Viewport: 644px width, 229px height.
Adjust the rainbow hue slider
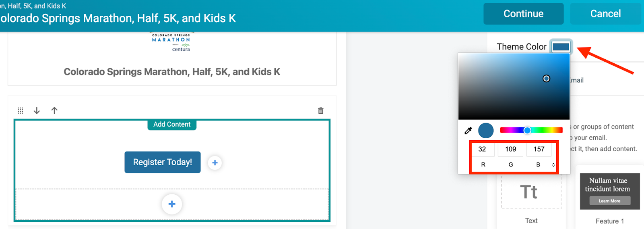[527, 130]
